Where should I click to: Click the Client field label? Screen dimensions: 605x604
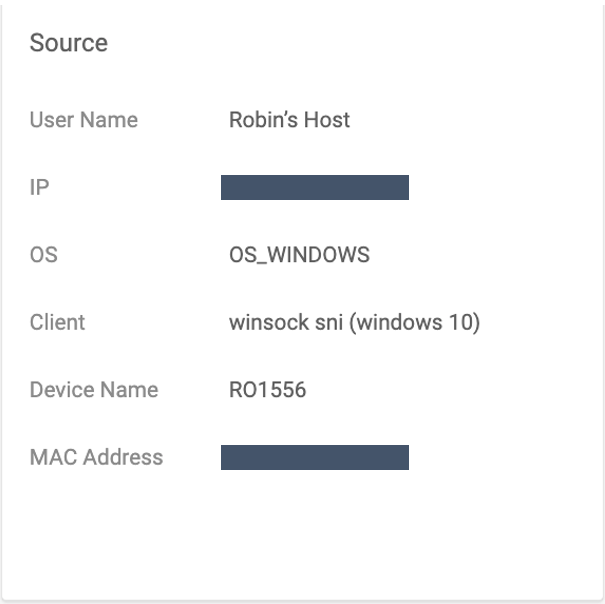click(57, 322)
